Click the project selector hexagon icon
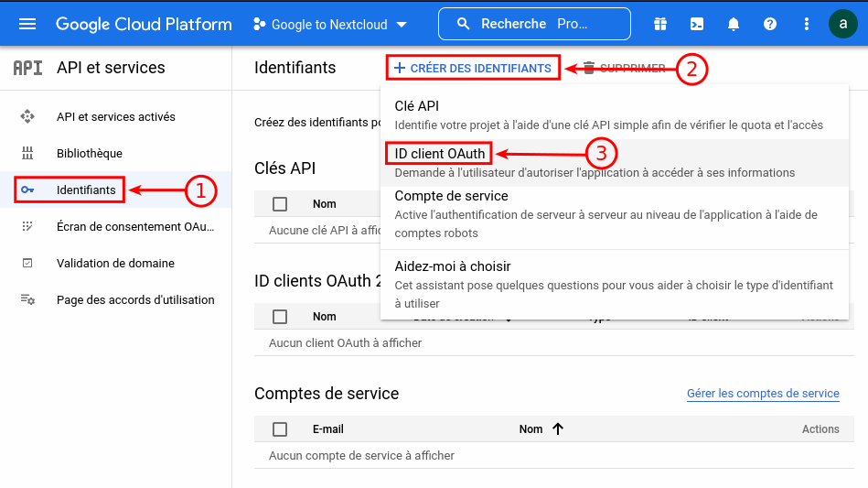 coord(259,24)
